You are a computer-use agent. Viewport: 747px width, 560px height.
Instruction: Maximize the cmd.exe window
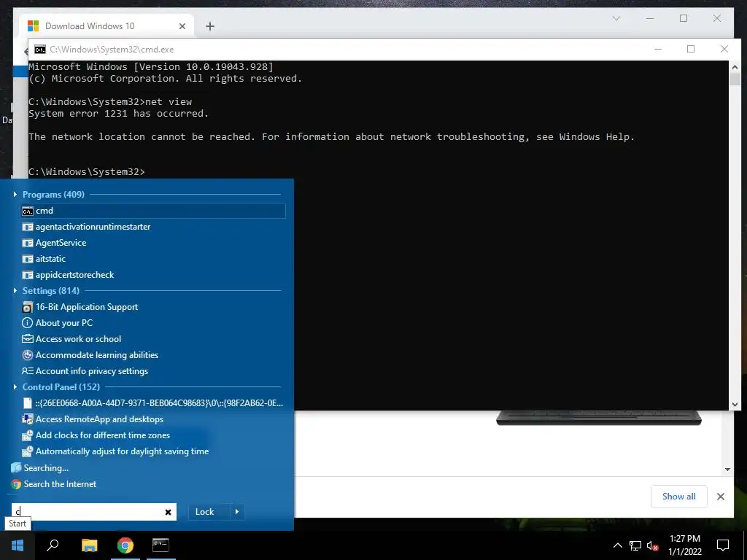[x=691, y=49]
